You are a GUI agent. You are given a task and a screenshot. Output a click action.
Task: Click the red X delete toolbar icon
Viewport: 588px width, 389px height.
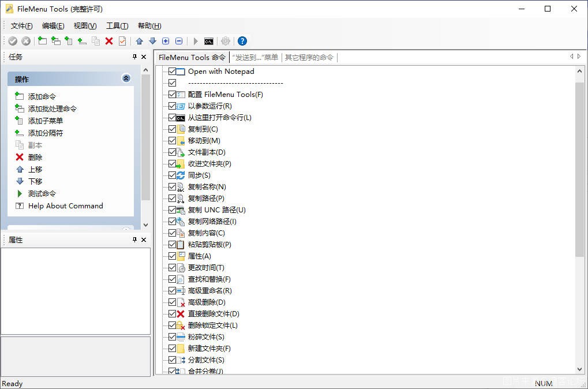click(x=109, y=41)
